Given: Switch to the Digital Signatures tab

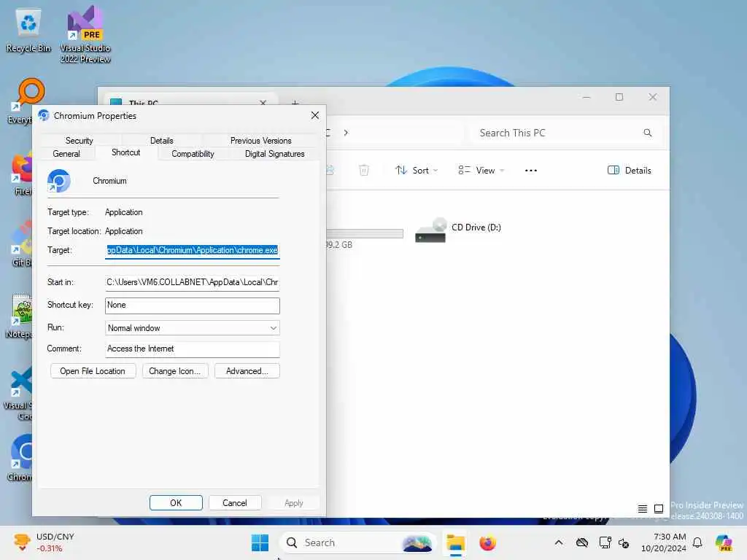Looking at the screenshot, I should click(274, 154).
